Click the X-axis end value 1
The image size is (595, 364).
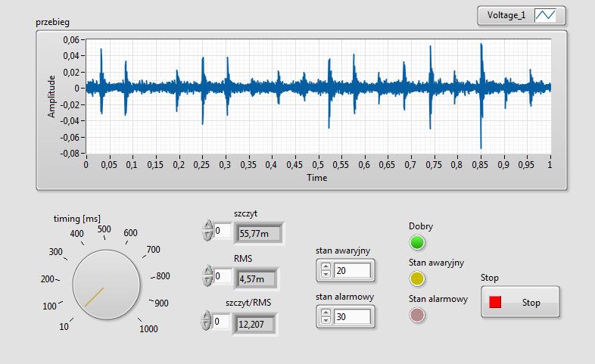pos(550,164)
